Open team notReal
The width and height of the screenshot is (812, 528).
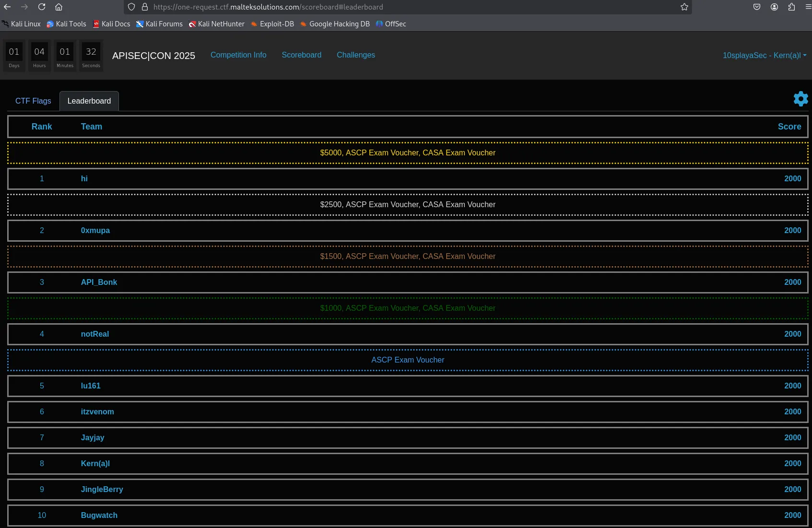pos(95,334)
